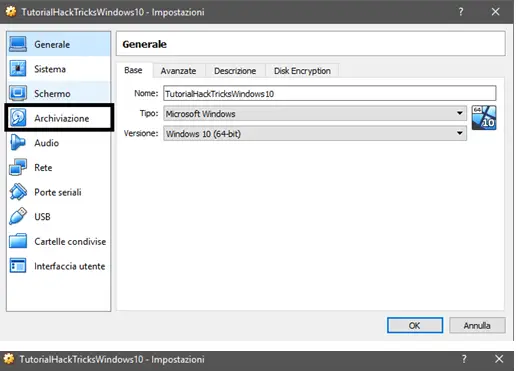The height and width of the screenshot is (371, 518).
Task: Open Interfaccia utente settings
Action: [x=59, y=266]
